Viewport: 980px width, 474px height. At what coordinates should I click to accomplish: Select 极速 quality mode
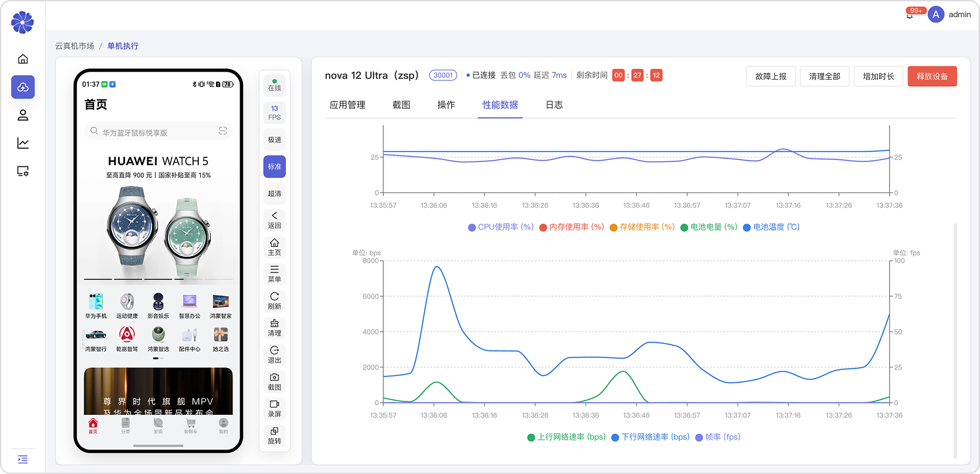[275, 140]
